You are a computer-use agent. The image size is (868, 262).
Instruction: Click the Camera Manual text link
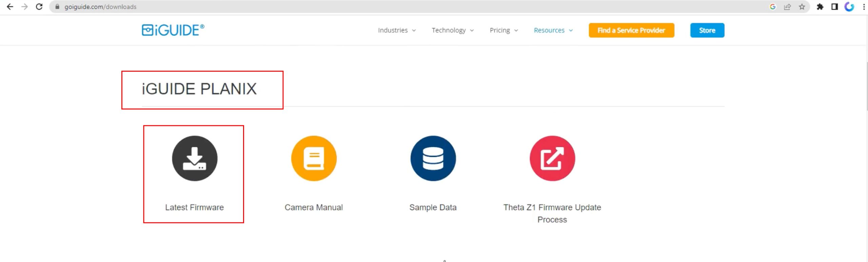pos(314,208)
